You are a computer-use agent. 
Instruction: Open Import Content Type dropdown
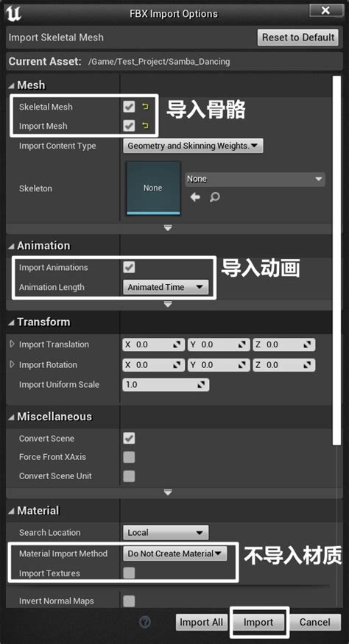[x=193, y=146]
